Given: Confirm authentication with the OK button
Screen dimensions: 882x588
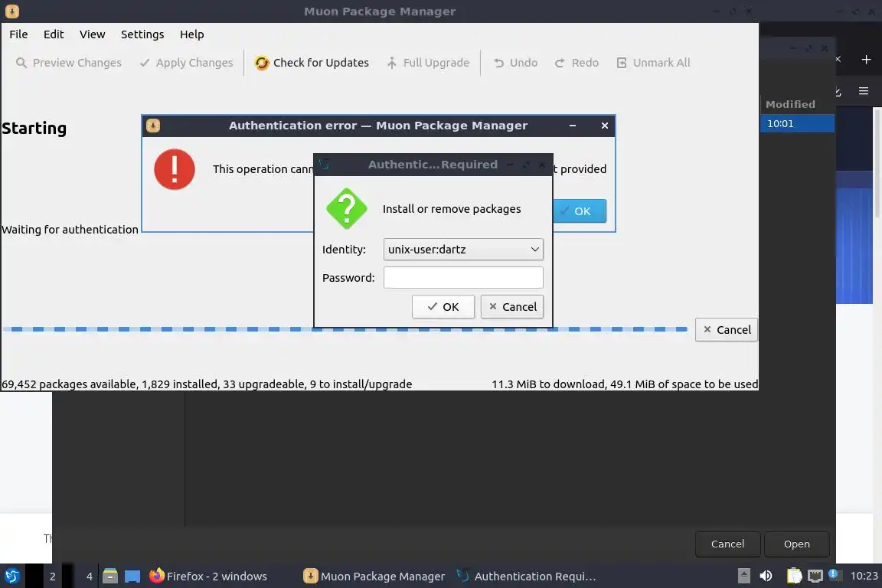Looking at the screenshot, I should point(443,307).
